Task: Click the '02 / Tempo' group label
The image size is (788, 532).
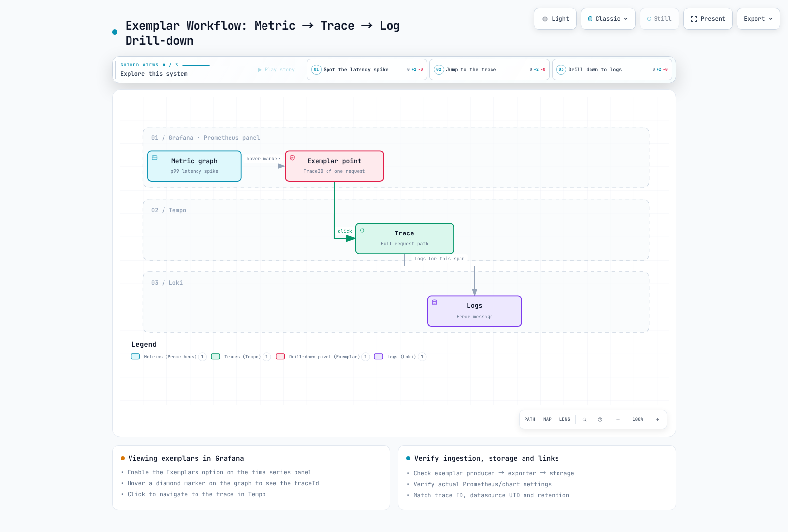Action: [x=168, y=210]
